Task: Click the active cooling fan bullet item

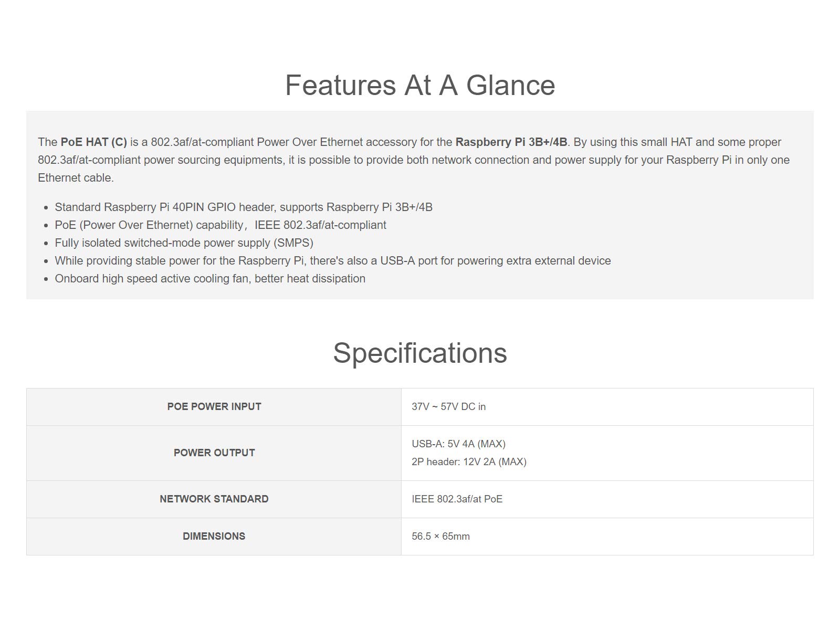Action: click(210, 279)
